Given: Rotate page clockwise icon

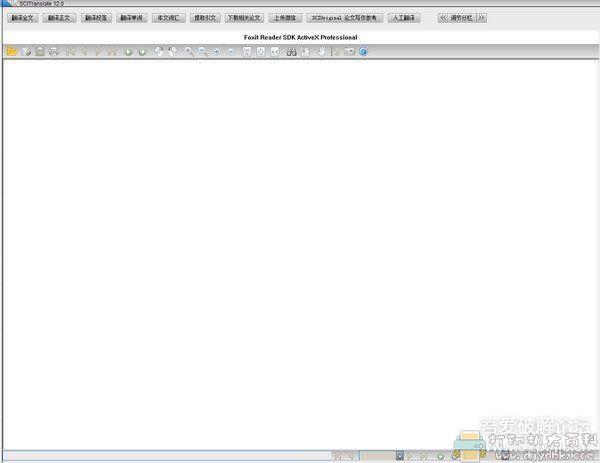Looking at the screenshot, I should 159,51.
